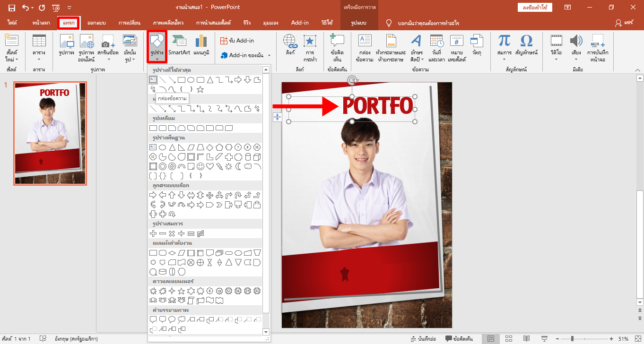Open the View (มุมมอง) tab
The height and width of the screenshot is (344, 644).
[270, 23]
